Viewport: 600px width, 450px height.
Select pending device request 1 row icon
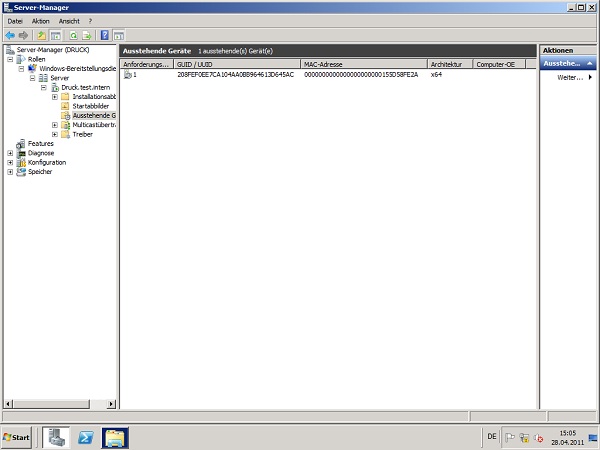pyautogui.click(x=128, y=75)
